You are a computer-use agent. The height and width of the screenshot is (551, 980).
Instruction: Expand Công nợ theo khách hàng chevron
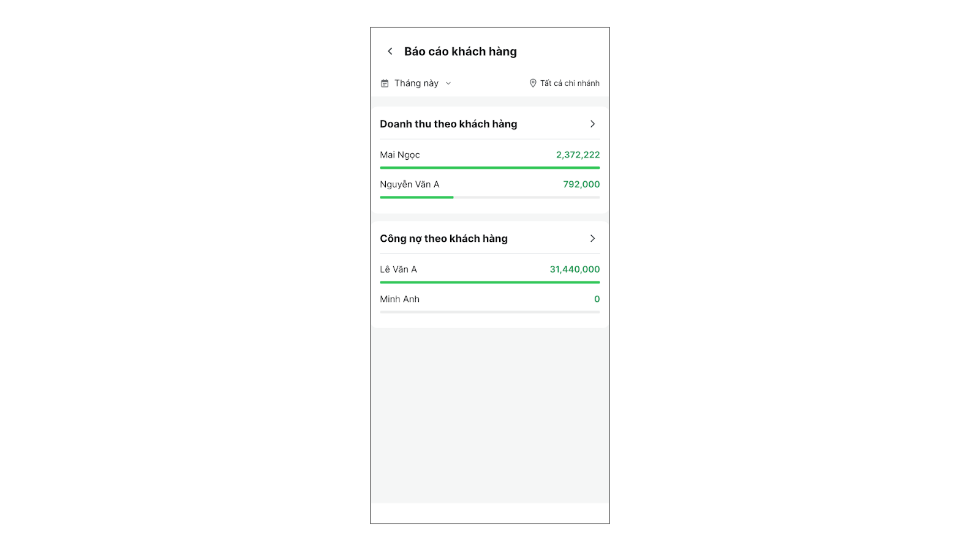(592, 239)
